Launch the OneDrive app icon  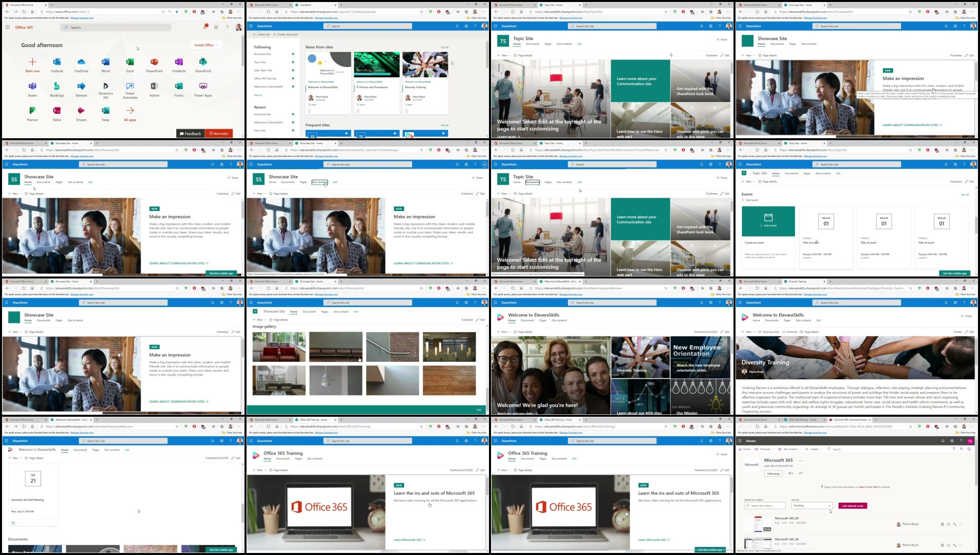click(x=81, y=62)
